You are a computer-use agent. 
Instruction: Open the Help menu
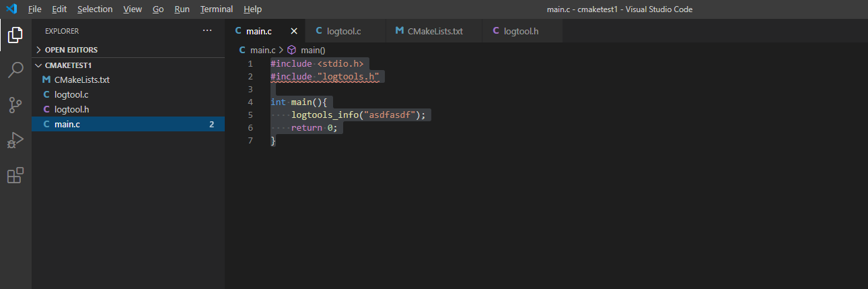pyautogui.click(x=252, y=9)
